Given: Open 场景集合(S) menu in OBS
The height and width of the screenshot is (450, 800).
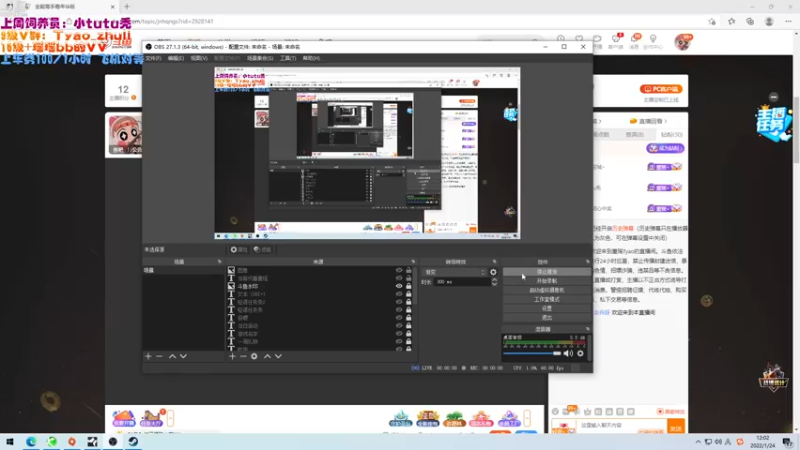Looking at the screenshot, I should click(x=260, y=58).
